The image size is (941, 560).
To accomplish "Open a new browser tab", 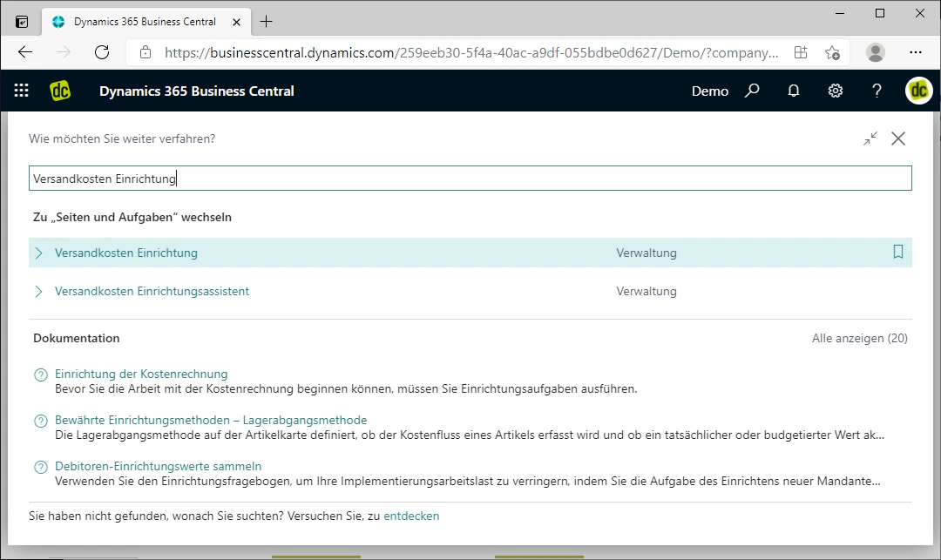I will [x=266, y=22].
